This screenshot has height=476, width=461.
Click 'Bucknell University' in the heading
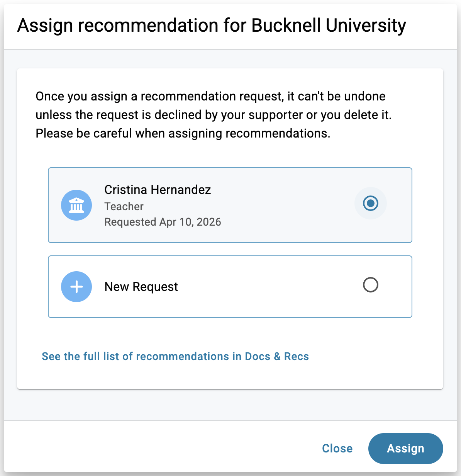[x=329, y=25]
